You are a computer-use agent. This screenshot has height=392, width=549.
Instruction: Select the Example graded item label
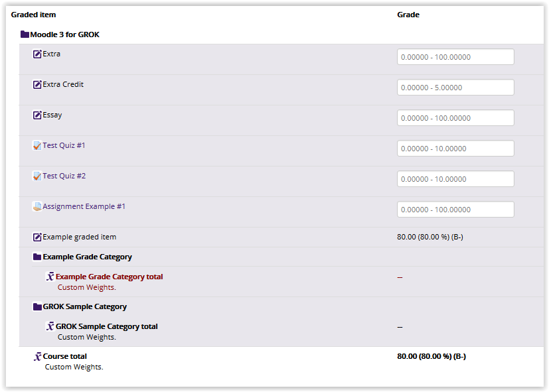tap(80, 237)
